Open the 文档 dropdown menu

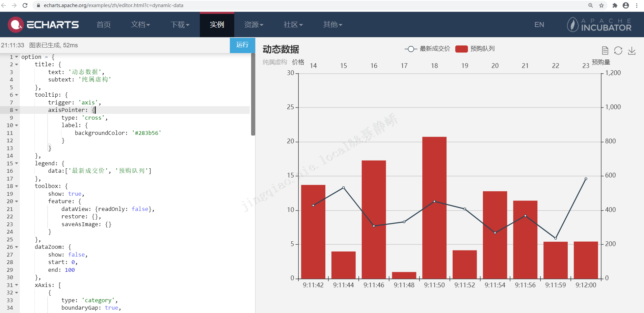pos(140,24)
